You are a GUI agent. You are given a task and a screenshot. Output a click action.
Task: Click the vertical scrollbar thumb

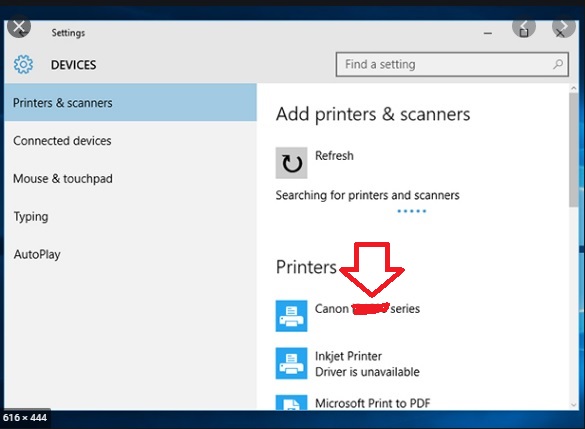573,150
